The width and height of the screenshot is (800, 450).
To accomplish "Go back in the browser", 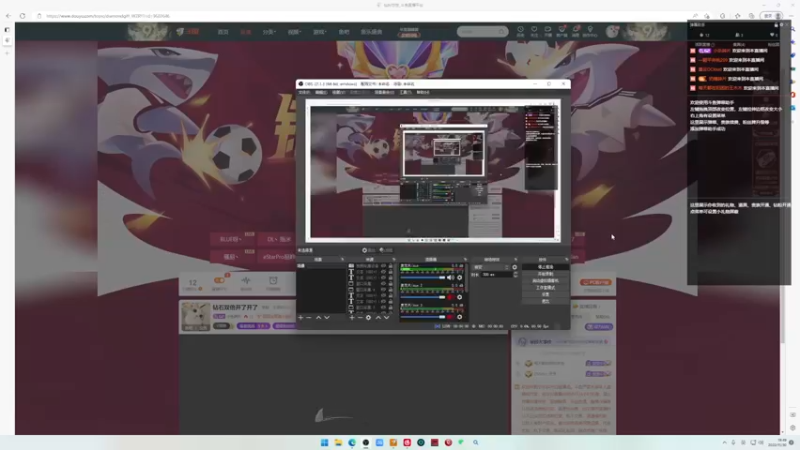I will tap(8, 16).
